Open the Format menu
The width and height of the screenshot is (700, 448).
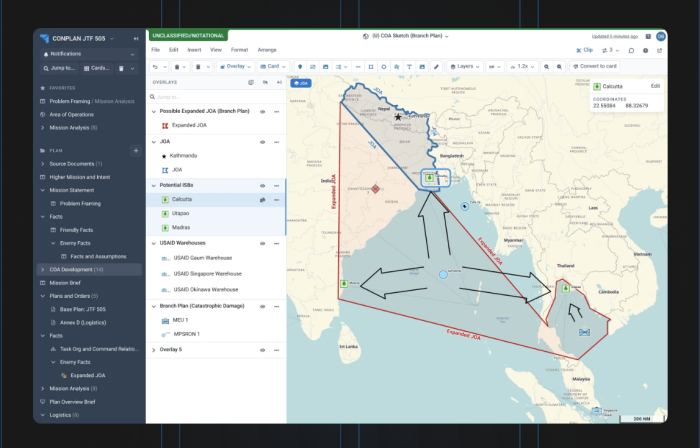pos(239,49)
